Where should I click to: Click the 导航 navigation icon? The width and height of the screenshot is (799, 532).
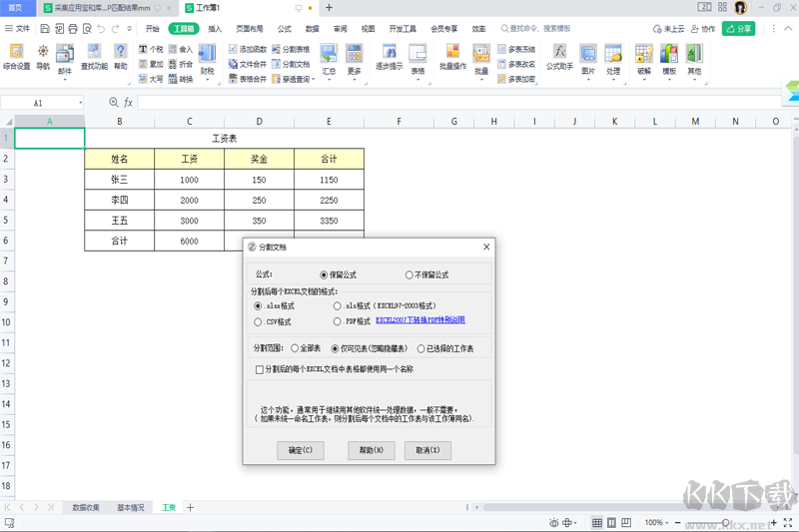43,57
